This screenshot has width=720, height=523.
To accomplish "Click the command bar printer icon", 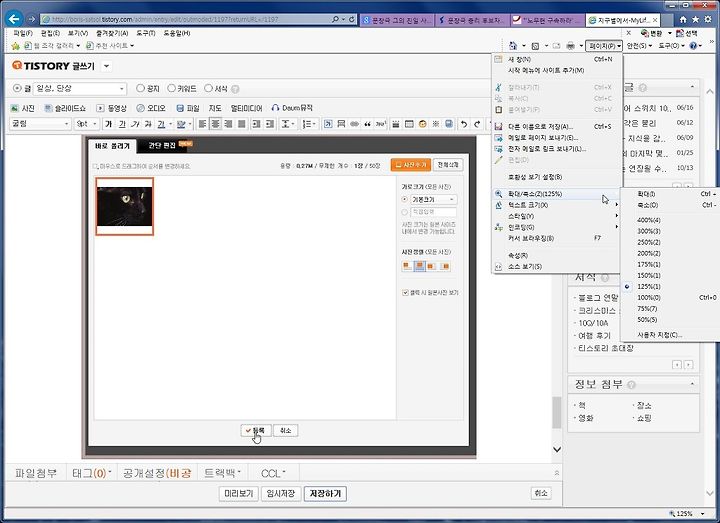I will pyautogui.click(x=570, y=46).
